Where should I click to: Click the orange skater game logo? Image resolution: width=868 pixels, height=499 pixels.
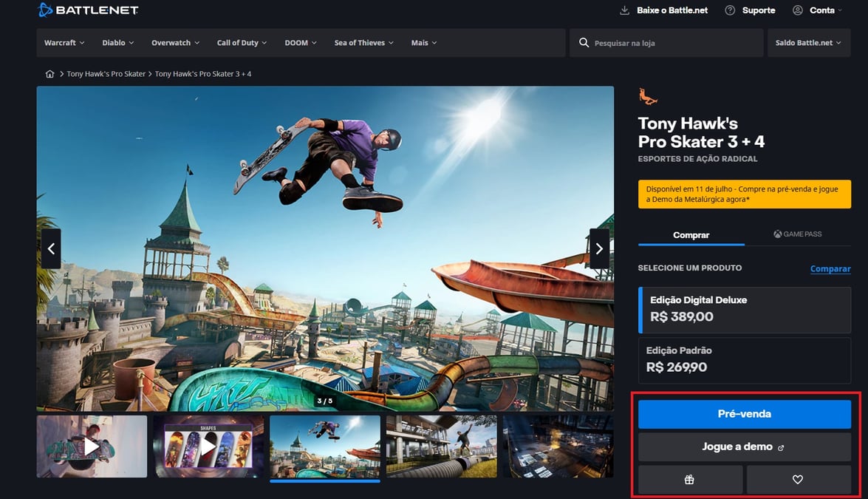pyautogui.click(x=648, y=96)
